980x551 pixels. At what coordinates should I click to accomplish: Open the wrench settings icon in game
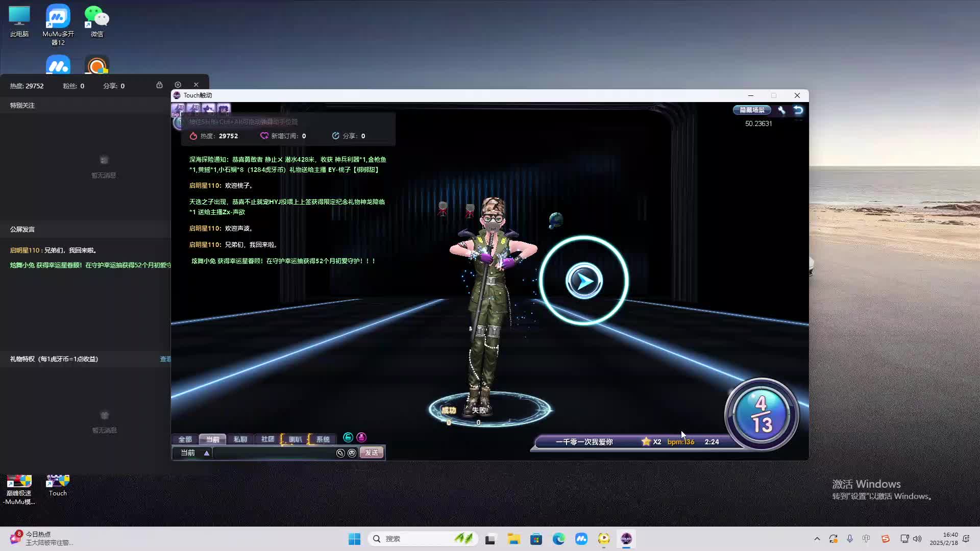tap(781, 110)
